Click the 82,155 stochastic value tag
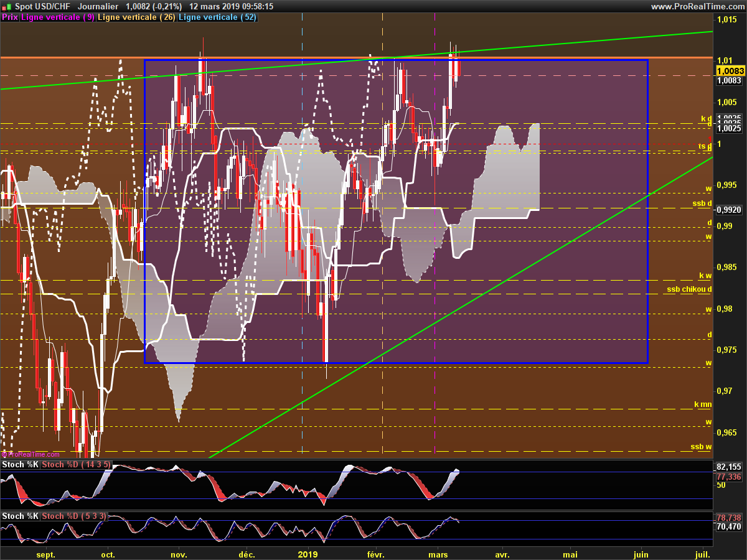 729,467
